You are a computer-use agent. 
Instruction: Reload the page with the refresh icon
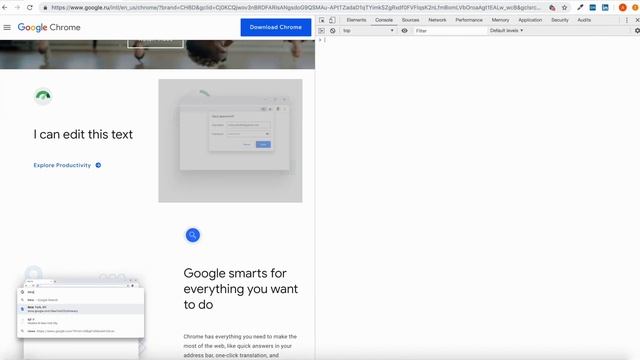click(30, 7)
